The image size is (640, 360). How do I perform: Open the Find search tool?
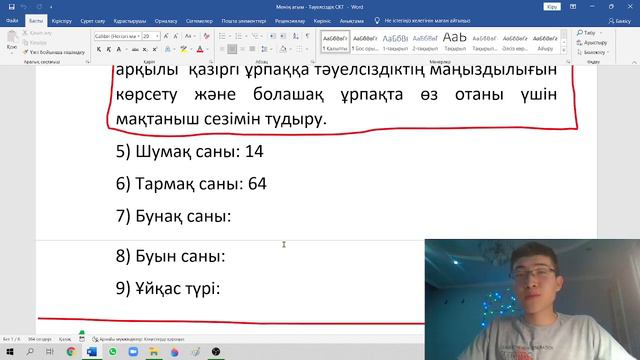(587, 33)
